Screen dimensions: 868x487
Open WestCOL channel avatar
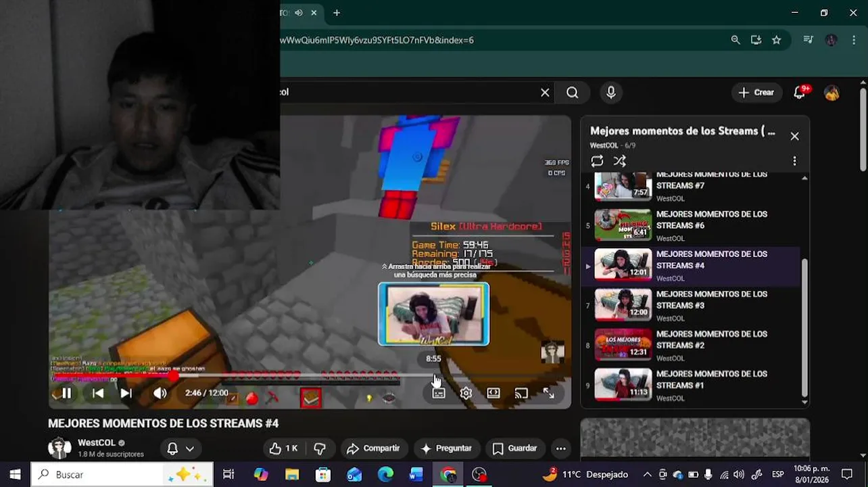pyautogui.click(x=59, y=448)
